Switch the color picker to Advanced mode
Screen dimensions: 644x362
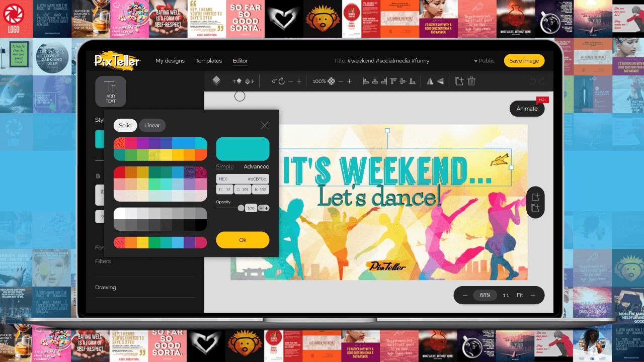click(x=257, y=166)
